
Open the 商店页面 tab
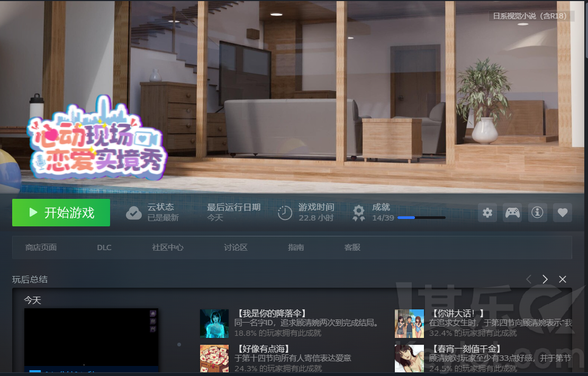tap(41, 247)
